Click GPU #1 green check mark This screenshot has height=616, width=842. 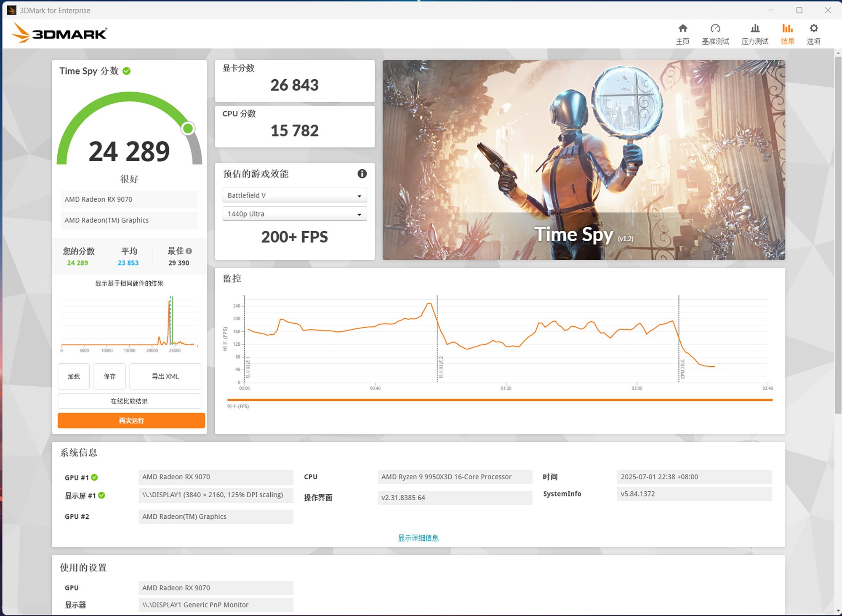click(x=95, y=477)
